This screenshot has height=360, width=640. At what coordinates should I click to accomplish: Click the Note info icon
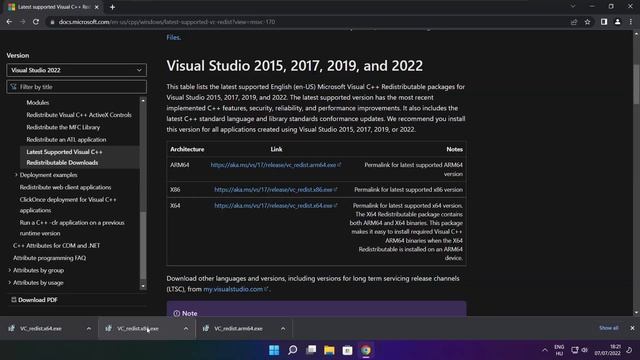177,313
